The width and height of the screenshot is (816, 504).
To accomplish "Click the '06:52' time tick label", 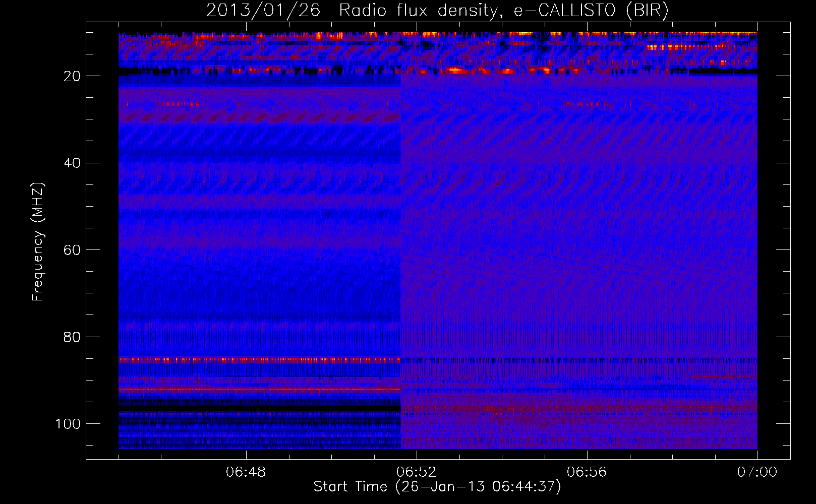I will point(416,472).
